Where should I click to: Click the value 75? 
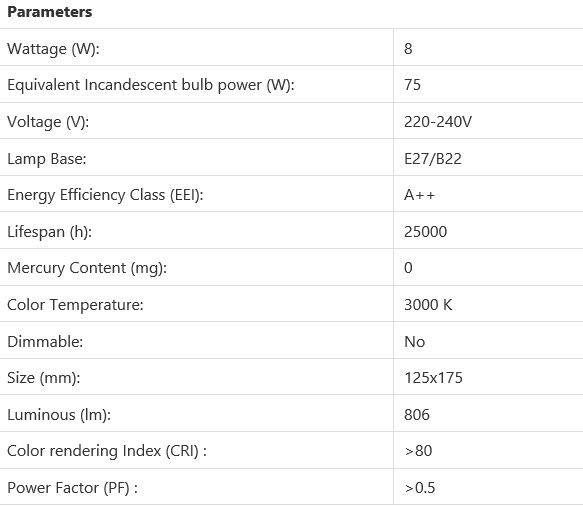[x=412, y=85]
